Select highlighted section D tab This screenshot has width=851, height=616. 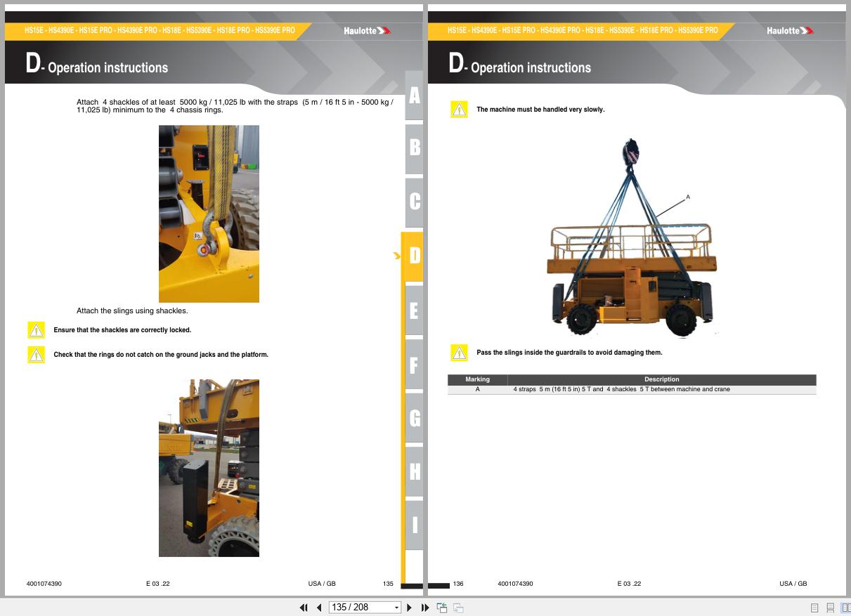click(413, 256)
